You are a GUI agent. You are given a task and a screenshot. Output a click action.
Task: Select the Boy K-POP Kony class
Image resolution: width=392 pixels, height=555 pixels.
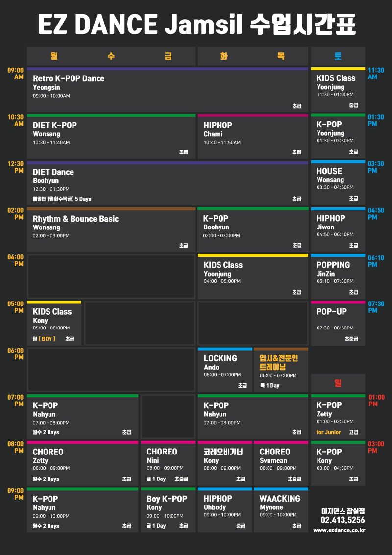point(168,510)
